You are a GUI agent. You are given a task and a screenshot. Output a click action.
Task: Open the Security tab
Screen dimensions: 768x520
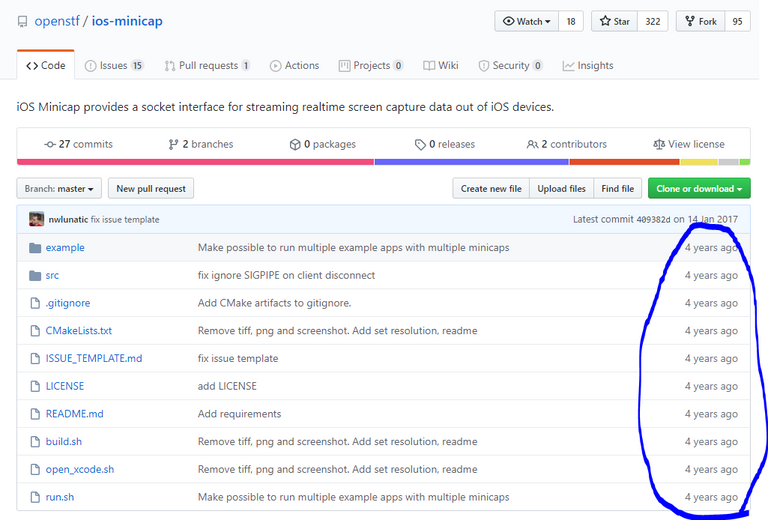coord(510,66)
